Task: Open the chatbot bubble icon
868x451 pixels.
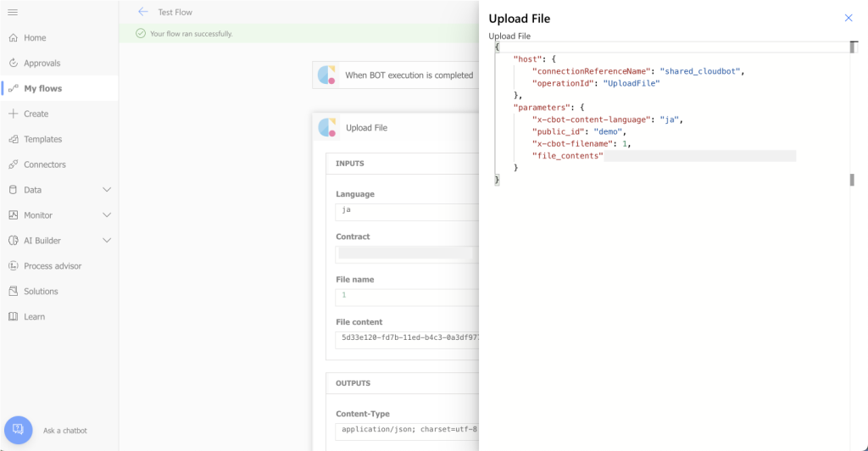Action: (x=19, y=430)
